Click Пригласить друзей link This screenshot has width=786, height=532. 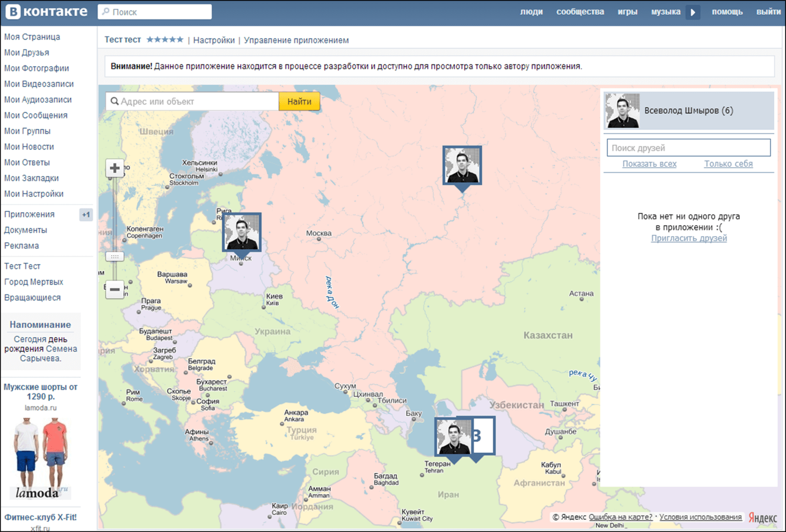point(689,238)
